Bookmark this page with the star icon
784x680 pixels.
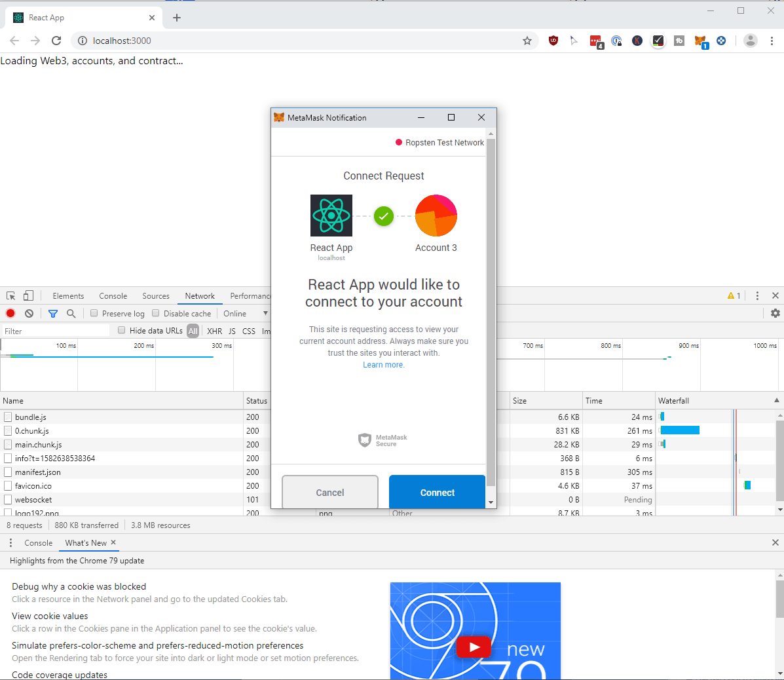pyautogui.click(x=527, y=41)
